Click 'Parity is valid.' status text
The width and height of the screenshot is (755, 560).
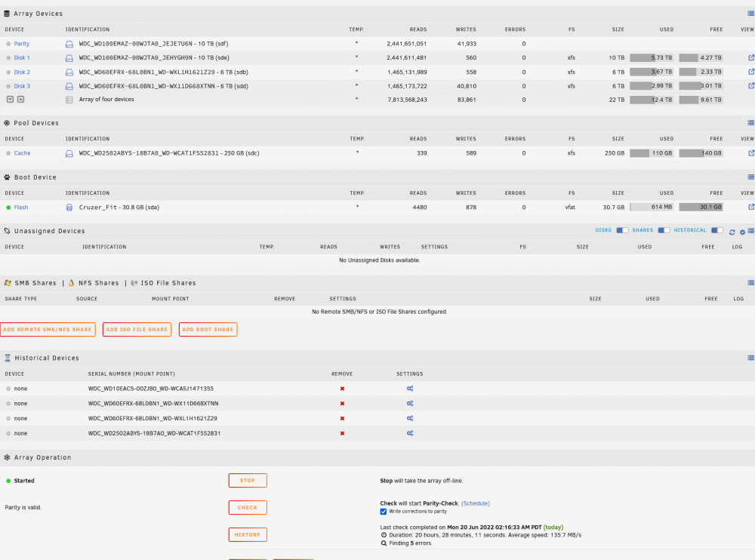pos(23,507)
